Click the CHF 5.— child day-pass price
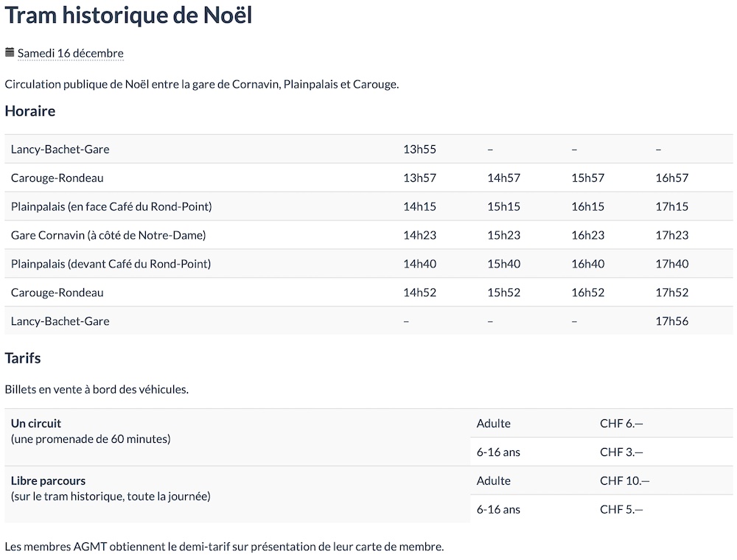The image size is (737, 560). coord(621,509)
